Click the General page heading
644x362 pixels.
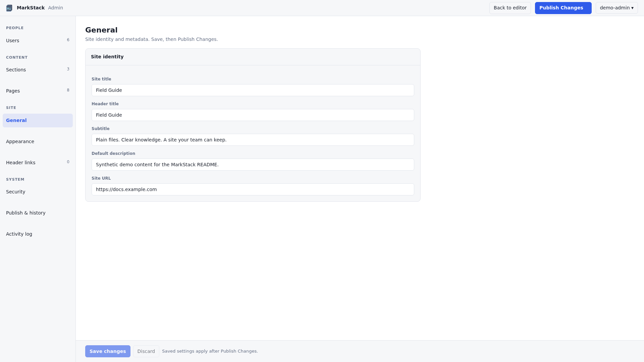(x=101, y=30)
